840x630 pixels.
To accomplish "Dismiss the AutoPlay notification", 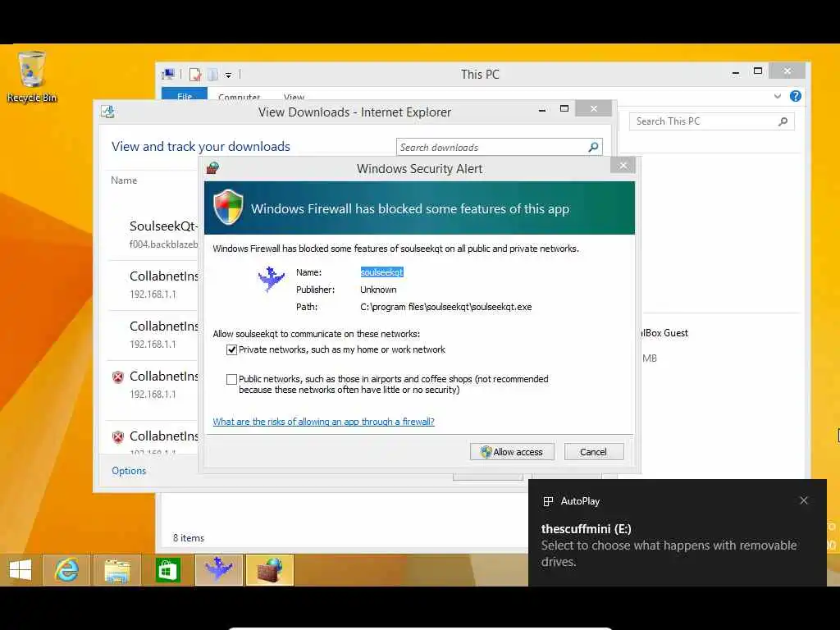I will [x=804, y=500].
